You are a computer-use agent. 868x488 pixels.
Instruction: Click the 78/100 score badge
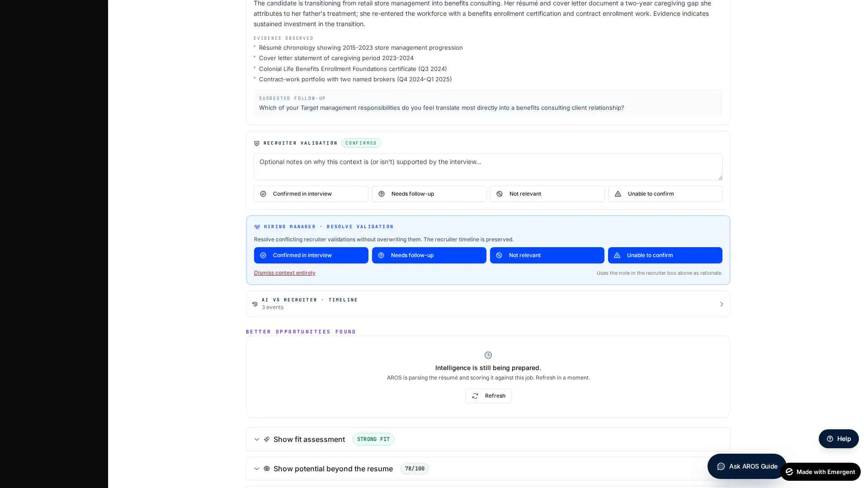[x=415, y=469]
